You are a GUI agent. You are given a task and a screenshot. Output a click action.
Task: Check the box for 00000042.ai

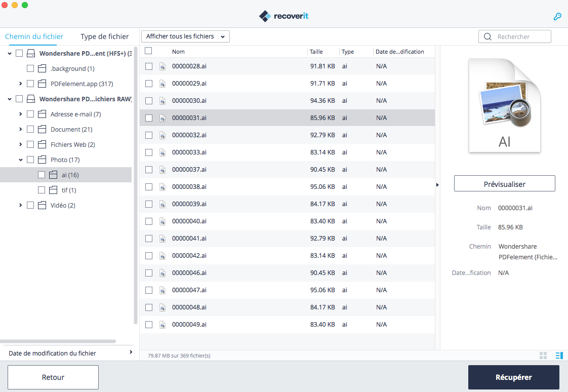pos(149,256)
